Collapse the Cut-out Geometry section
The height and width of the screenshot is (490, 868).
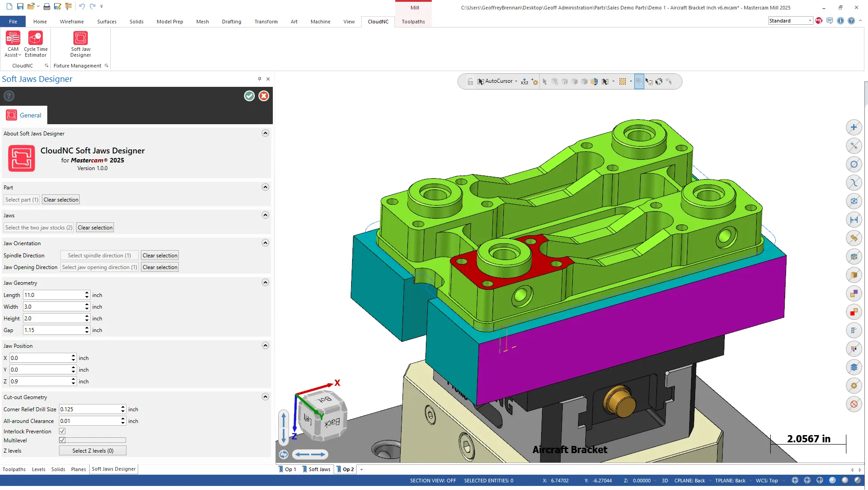[x=265, y=397]
